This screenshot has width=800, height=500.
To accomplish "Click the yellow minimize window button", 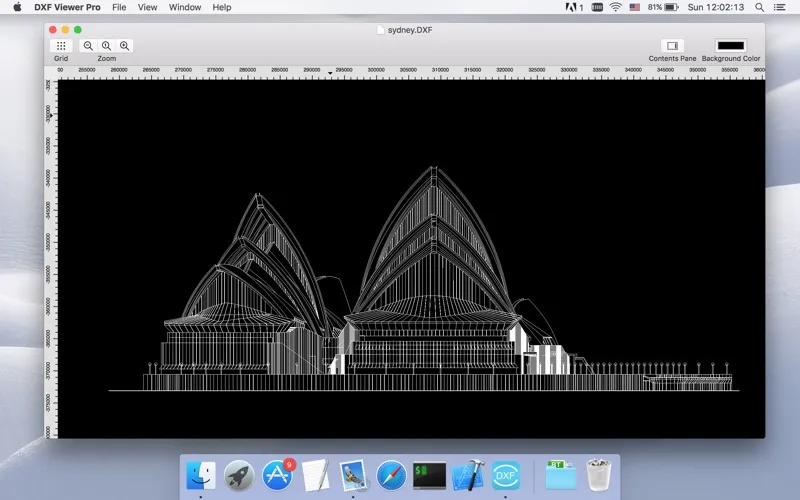I will pyautogui.click(x=65, y=30).
